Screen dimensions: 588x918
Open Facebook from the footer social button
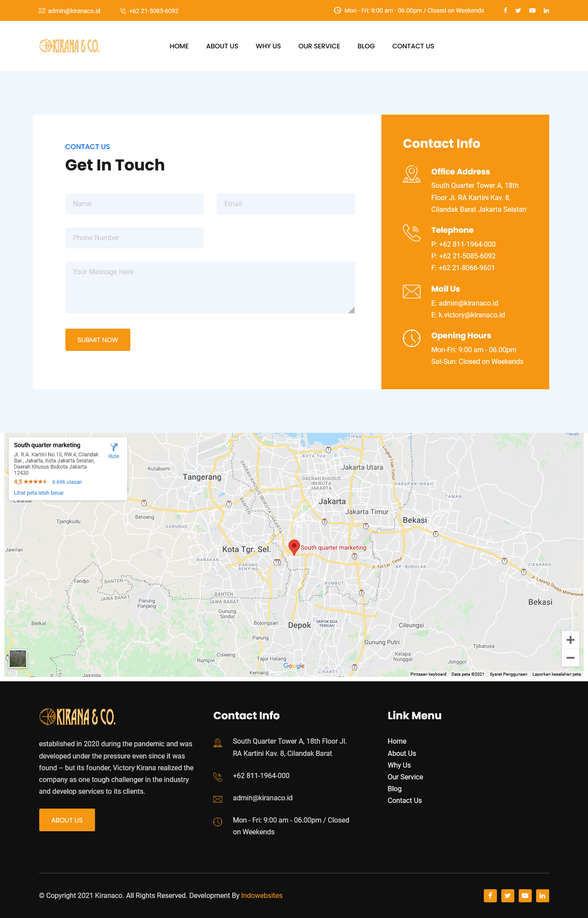tap(490, 896)
